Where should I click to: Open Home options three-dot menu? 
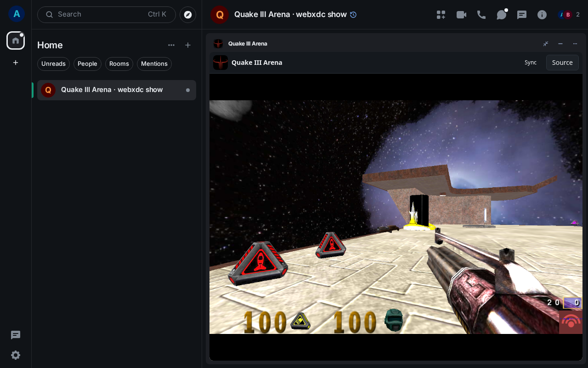(x=171, y=45)
